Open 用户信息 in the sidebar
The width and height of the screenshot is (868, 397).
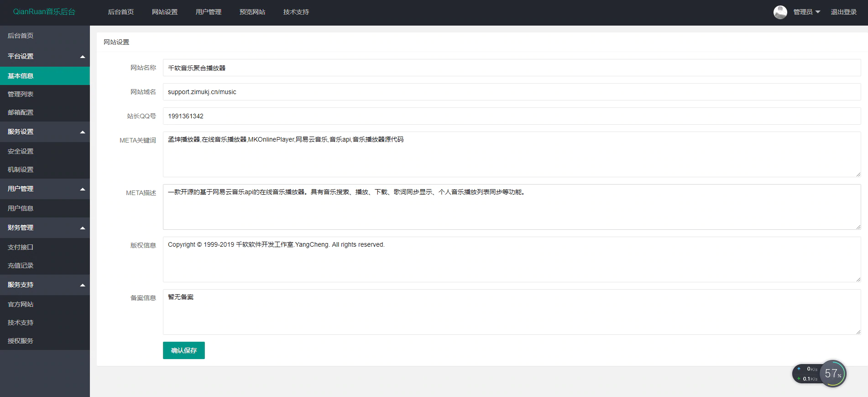pos(45,208)
